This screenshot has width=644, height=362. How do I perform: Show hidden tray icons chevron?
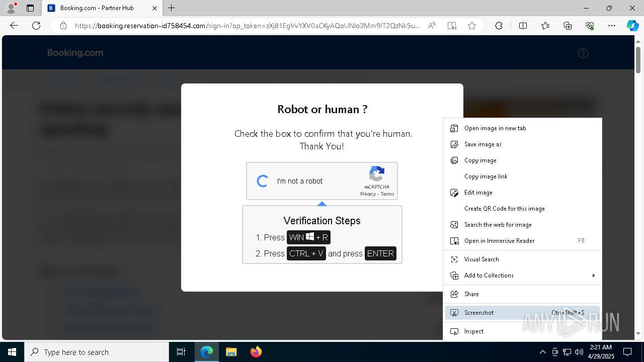[x=542, y=352]
